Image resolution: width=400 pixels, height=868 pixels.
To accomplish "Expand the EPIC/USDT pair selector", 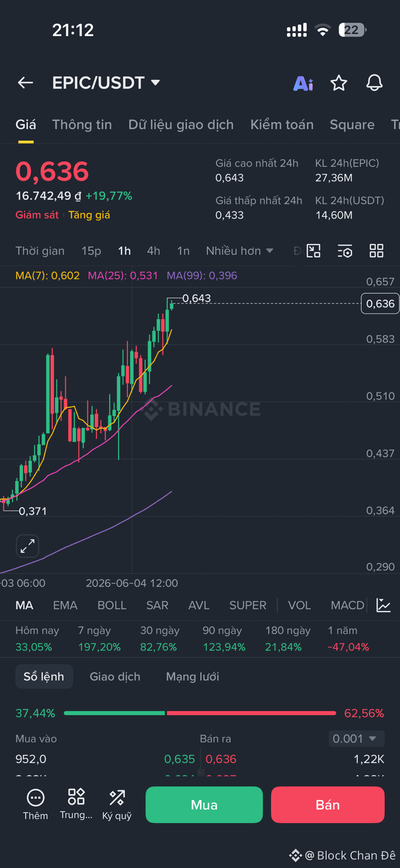I will click(106, 83).
